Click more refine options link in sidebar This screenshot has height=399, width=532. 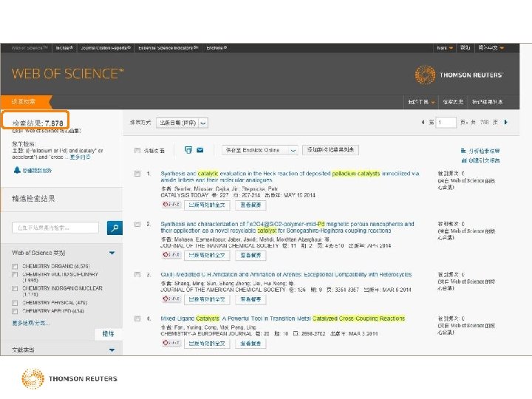(x=31, y=323)
